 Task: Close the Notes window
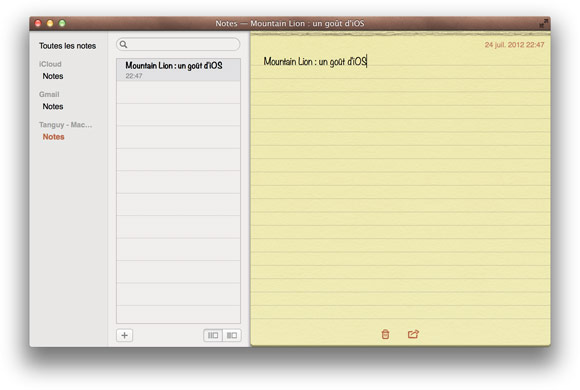(x=38, y=23)
